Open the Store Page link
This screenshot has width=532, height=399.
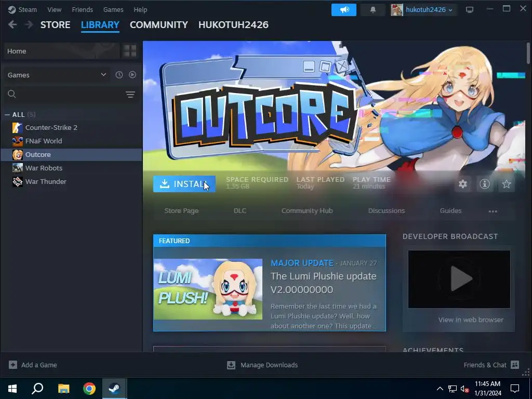point(181,211)
